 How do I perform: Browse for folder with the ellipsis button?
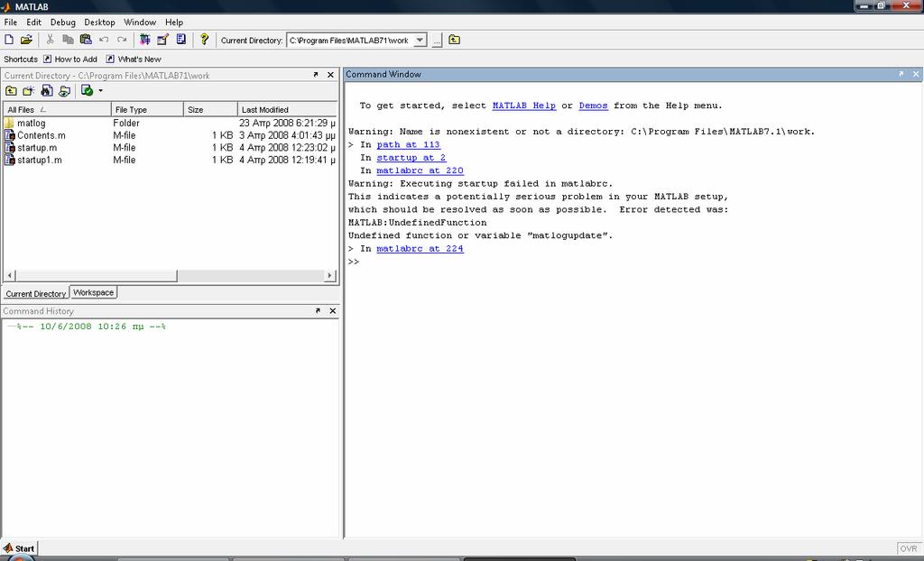point(437,41)
